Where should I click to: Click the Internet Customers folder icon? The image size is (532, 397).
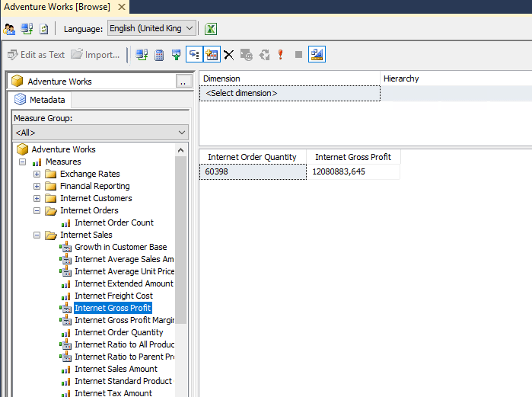(50, 199)
